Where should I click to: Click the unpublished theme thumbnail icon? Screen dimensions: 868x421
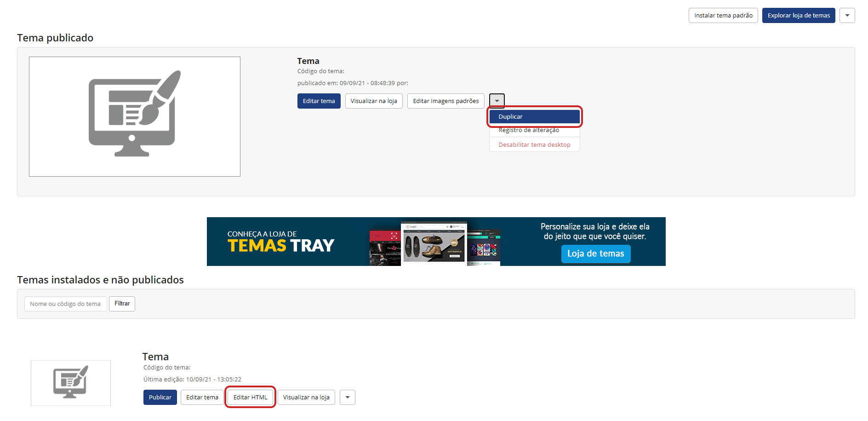pos(71,382)
